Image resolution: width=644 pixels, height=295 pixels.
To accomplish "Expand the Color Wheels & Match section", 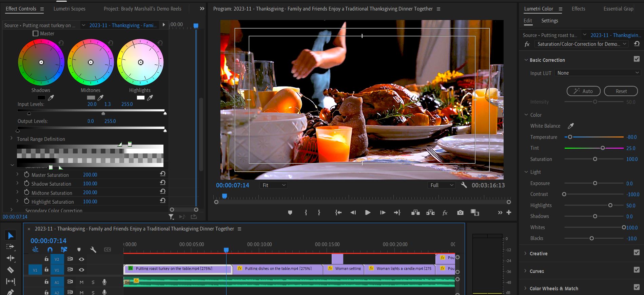I will tap(525, 288).
